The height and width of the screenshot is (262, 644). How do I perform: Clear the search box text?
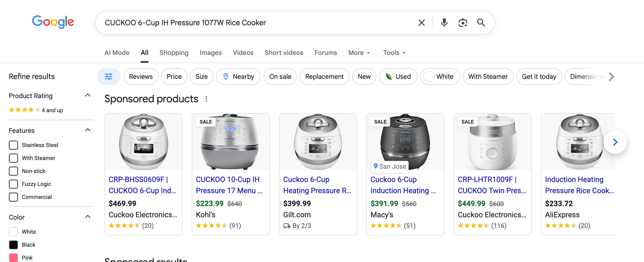point(421,23)
